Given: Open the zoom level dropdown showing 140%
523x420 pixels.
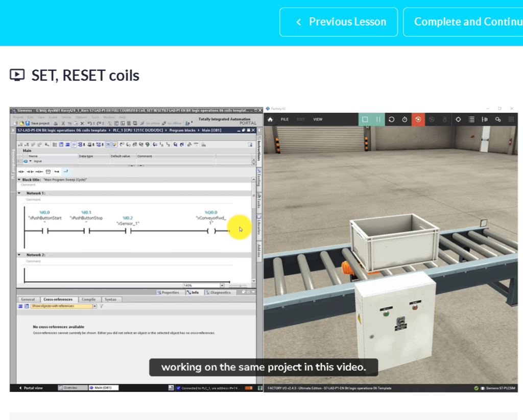Looking at the screenshot, I should point(222,285).
